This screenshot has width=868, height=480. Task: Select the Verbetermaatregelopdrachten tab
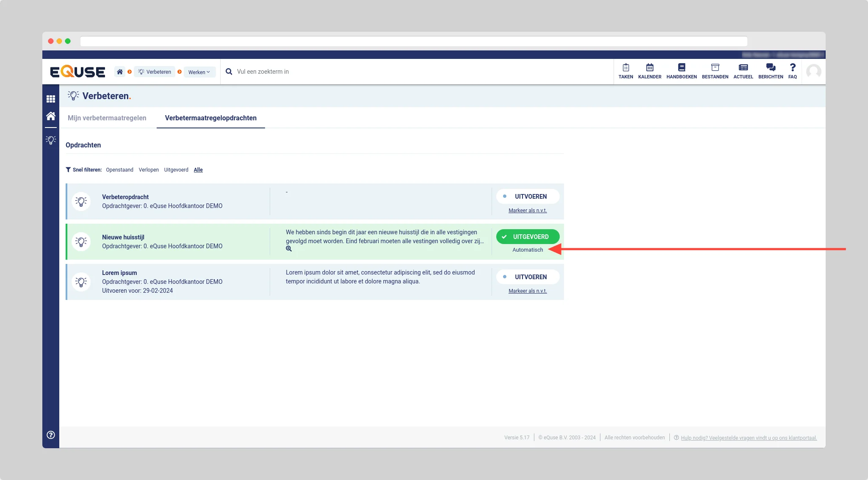click(x=210, y=118)
